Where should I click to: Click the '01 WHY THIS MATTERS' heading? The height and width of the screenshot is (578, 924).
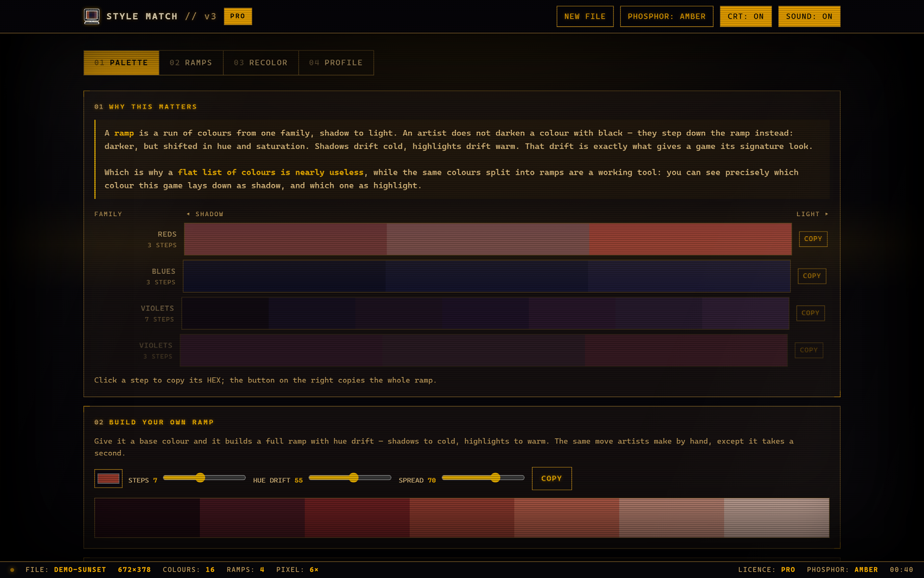(146, 107)
